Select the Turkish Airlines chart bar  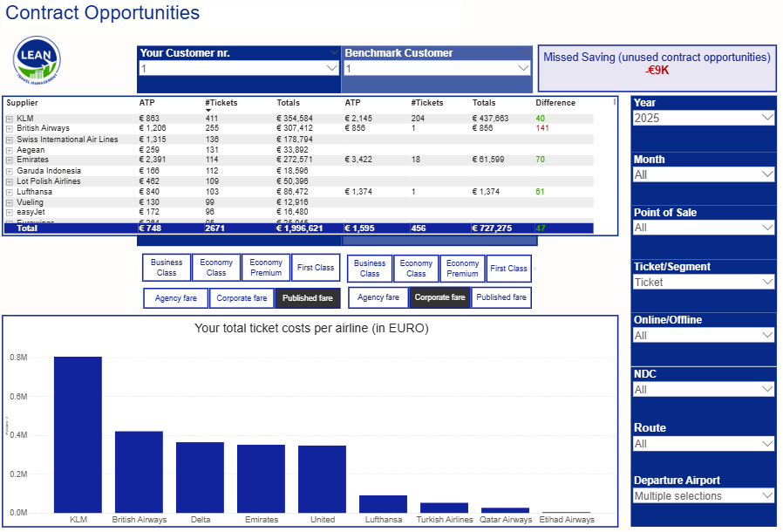click(x=444, y=508)
